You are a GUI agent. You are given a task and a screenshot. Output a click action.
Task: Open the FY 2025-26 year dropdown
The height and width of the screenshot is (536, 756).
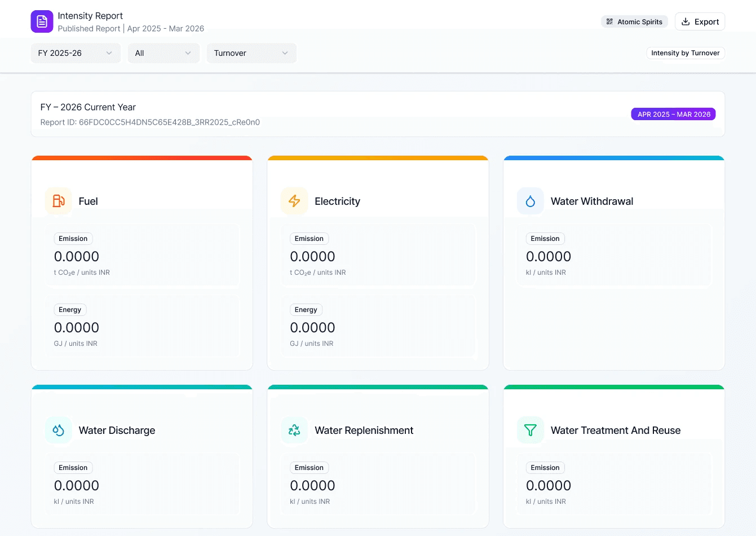76,53
